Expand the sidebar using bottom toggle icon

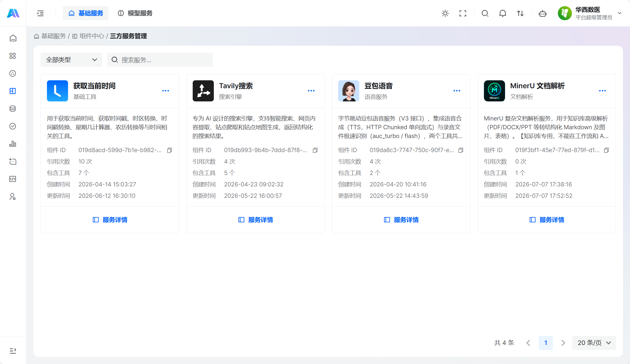13,351
